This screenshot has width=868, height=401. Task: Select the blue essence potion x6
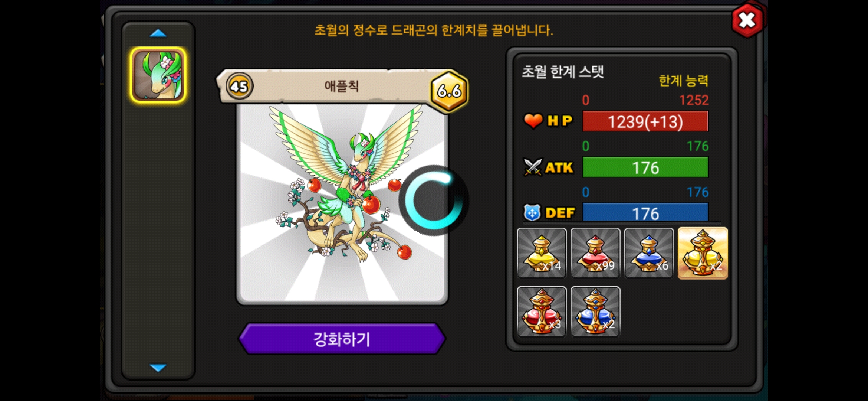point(649,253)
